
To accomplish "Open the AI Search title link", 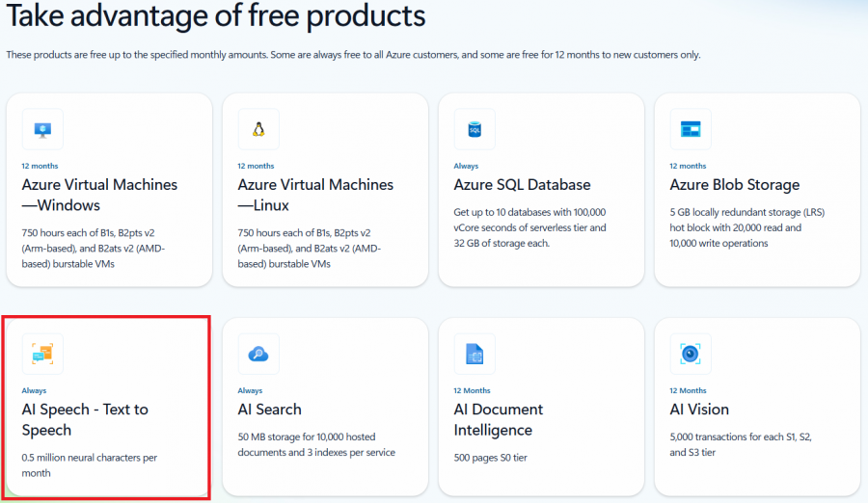I will pyautogui.click(x=269, y=410).
